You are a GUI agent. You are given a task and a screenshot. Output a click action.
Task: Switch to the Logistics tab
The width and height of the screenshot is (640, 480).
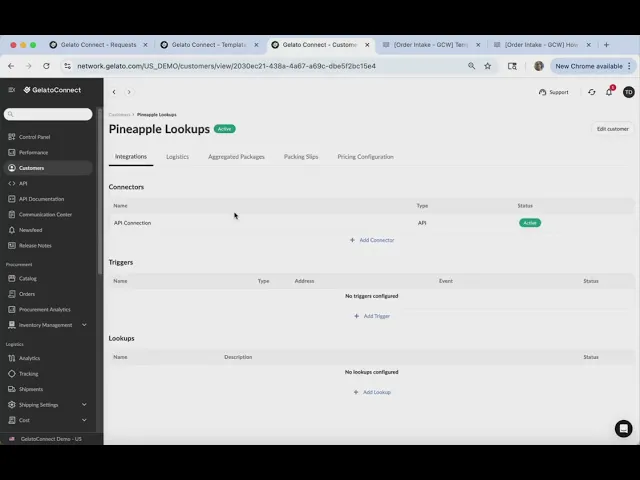coord(177,157)
